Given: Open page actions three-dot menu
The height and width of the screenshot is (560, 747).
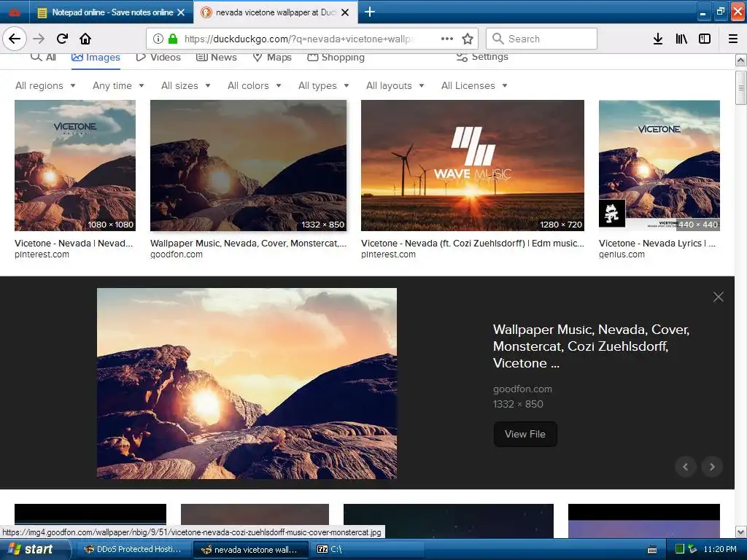Looking at the screenshot, I should point(447,39).
